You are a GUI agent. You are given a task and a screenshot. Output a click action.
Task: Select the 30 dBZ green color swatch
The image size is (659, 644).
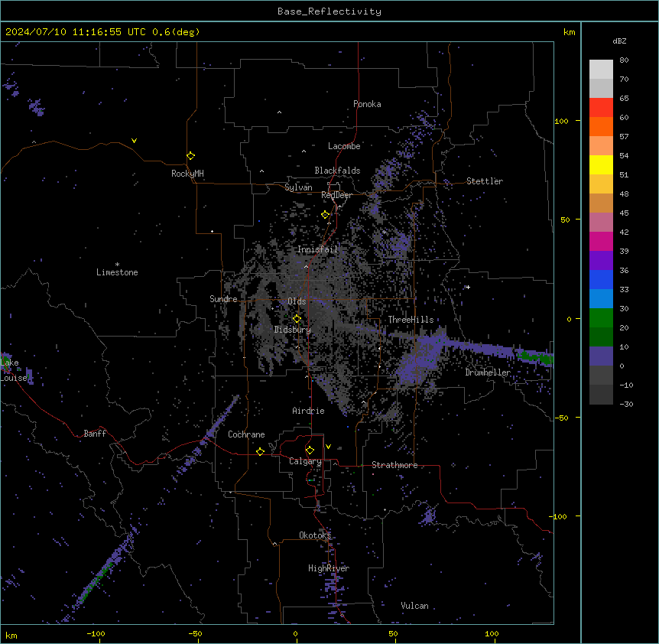601,318
